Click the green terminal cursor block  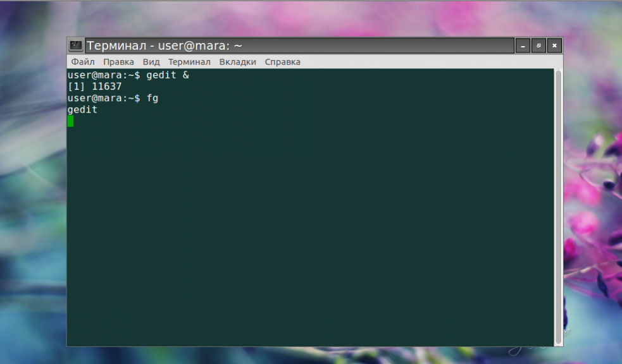coord(70,121)
